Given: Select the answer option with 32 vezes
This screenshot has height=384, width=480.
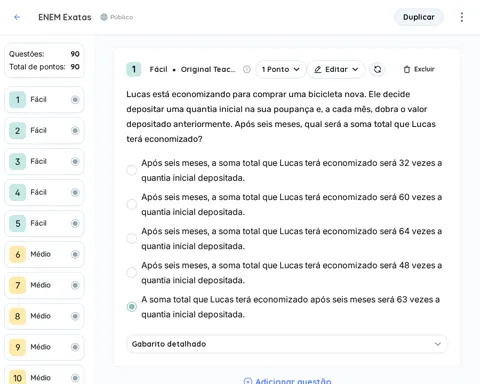Looking at the screenshot, I should (132, 170).
